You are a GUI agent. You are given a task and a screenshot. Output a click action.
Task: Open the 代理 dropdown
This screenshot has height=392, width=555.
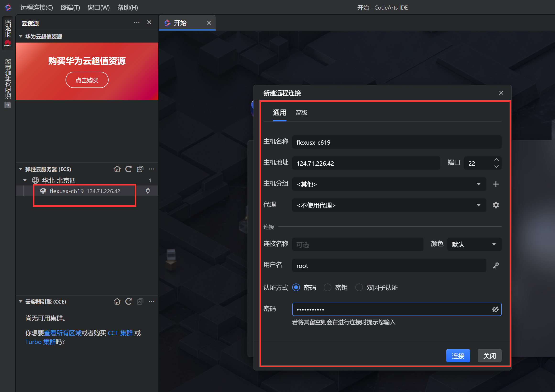click(389, 205)
